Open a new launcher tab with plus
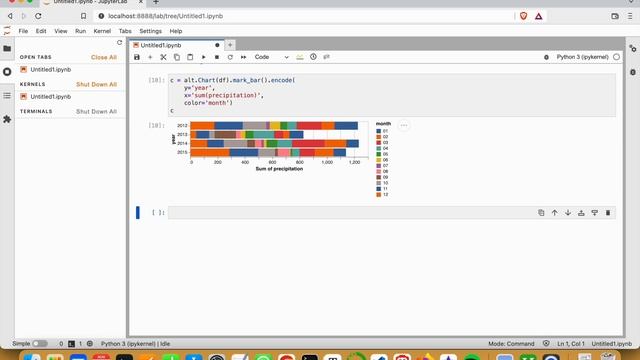640x360 pixels. 230,45
